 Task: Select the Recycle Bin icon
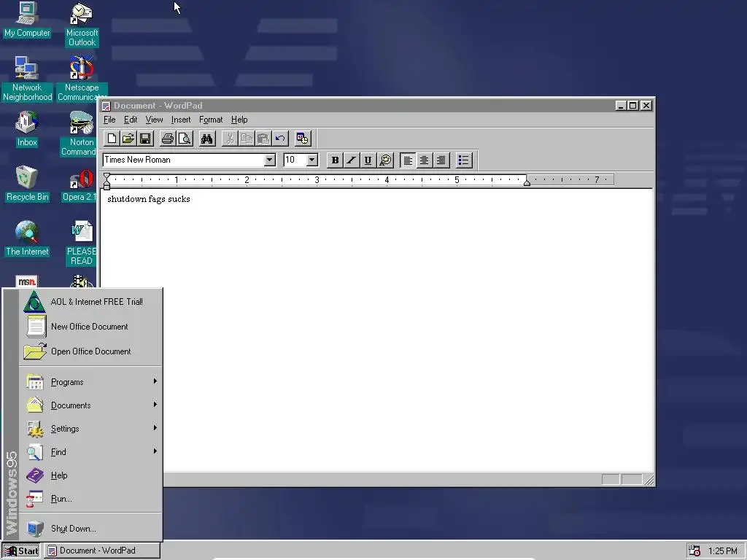(27, 183)
